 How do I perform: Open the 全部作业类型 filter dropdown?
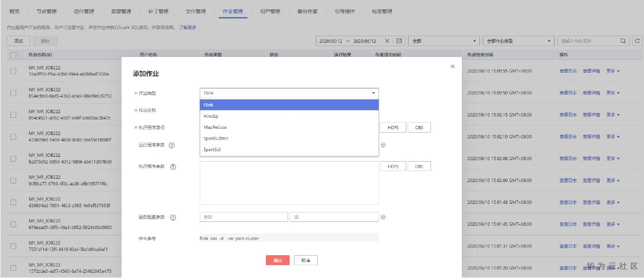(518, 41)
